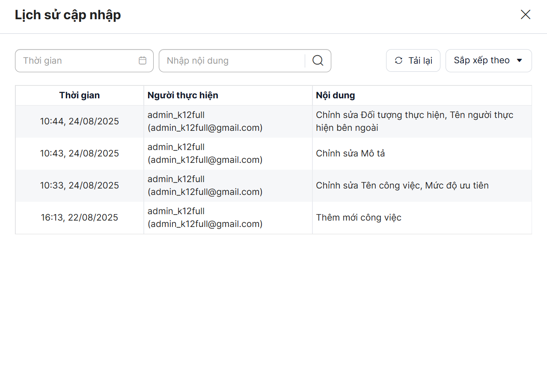Select the 10:44, 24/08/2025 time cell
The height and width of the screenshot is (392, 547).
pos(80,121)
